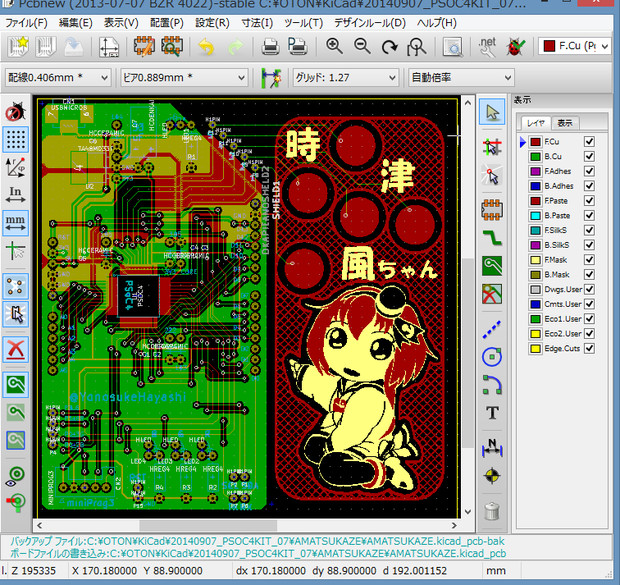Toggle B.Mask layer checkbox
Viewport: 620px width, 585px height.
pos(589,274)
